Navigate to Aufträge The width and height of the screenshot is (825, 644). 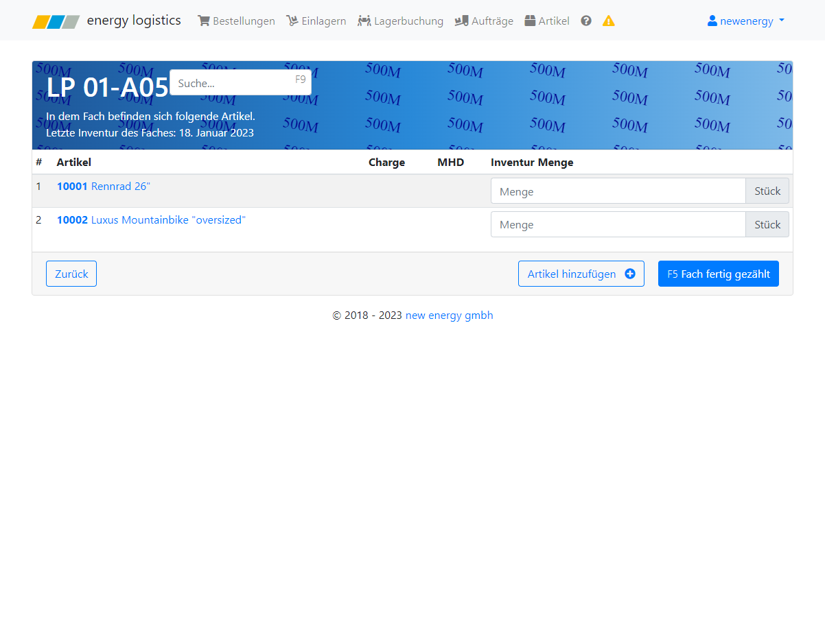point(484,21)
